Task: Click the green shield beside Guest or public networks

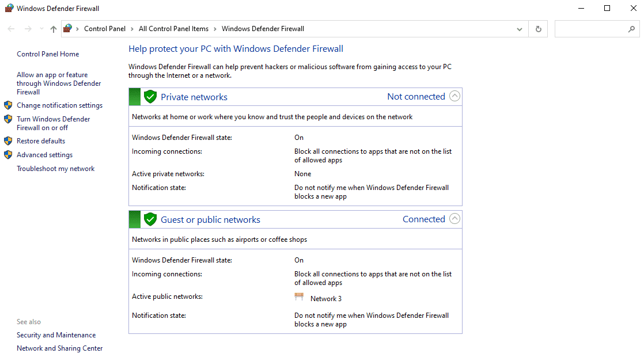Action: [x=150, y=219]
